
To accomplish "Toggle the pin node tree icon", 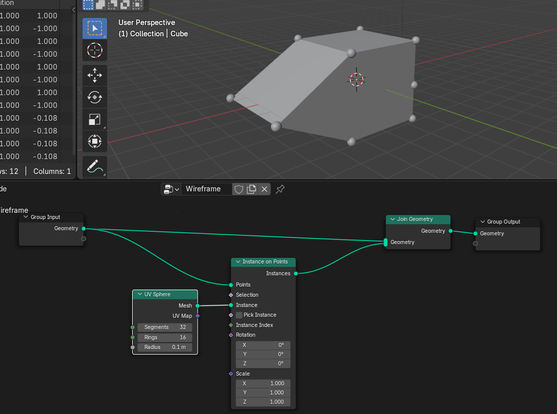I will (280, 189).
